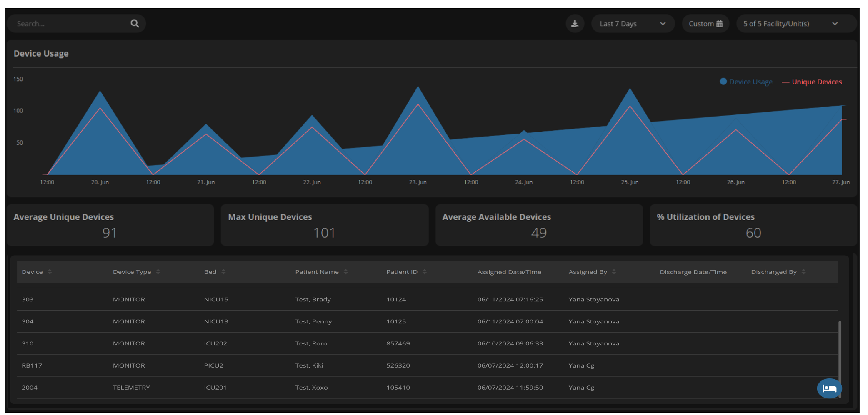Click the download export icon
This screenshot has width=868, height=415.
click(575, 24)
